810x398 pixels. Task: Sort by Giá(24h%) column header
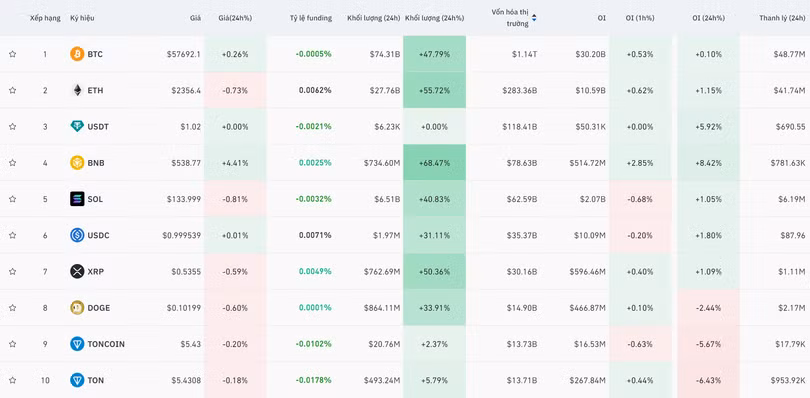coord(235,18)
